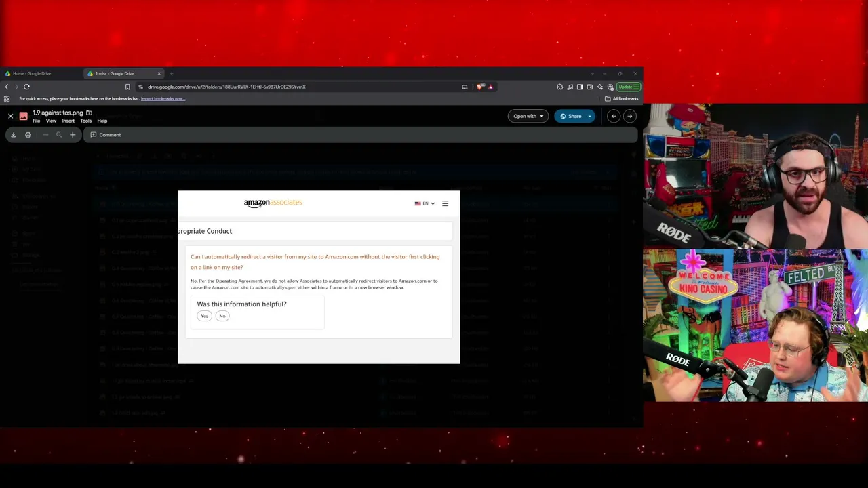The image size is (868, 488).
Task: Click No under 'Was this information helpful?'
Action: (222, 316)
